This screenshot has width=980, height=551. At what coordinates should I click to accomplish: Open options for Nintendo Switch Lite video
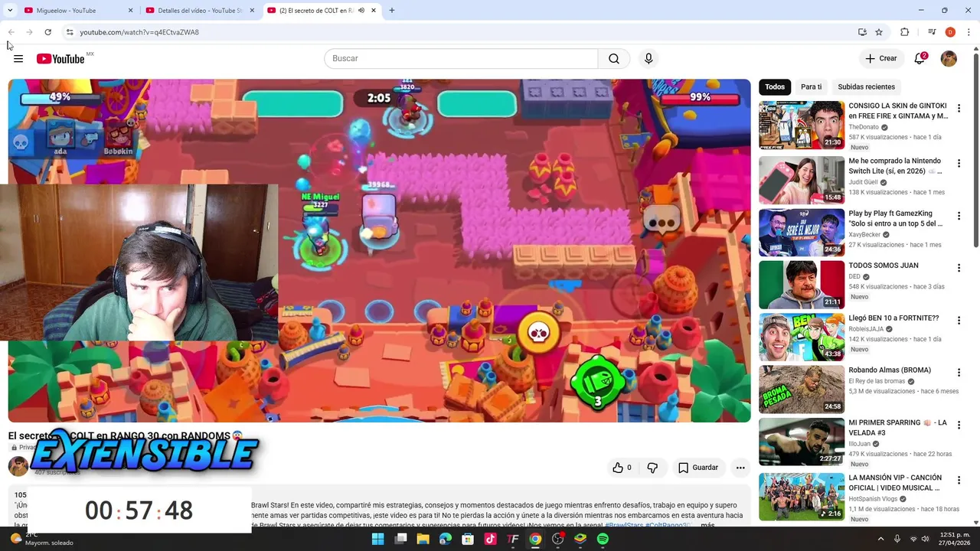pyautogui.click(x=959, y=164)
